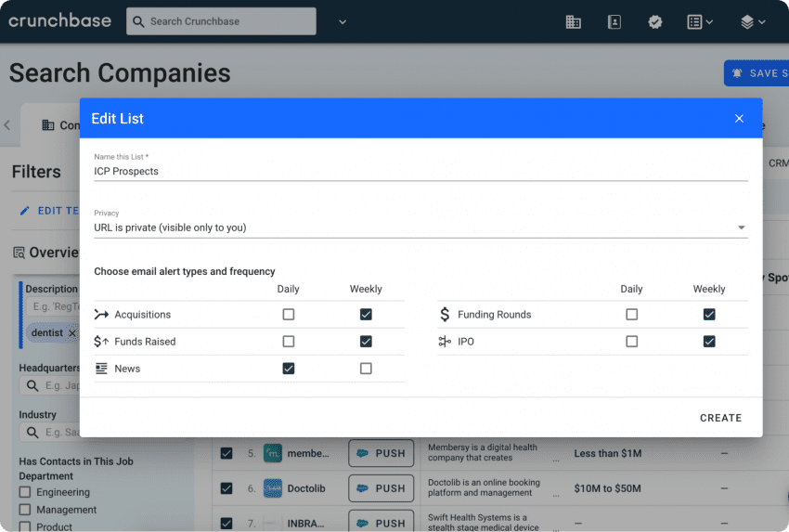Expand the chevron next to search bar
The width and height of the screenshot is (789, 532).
click(x=342, y=21)
